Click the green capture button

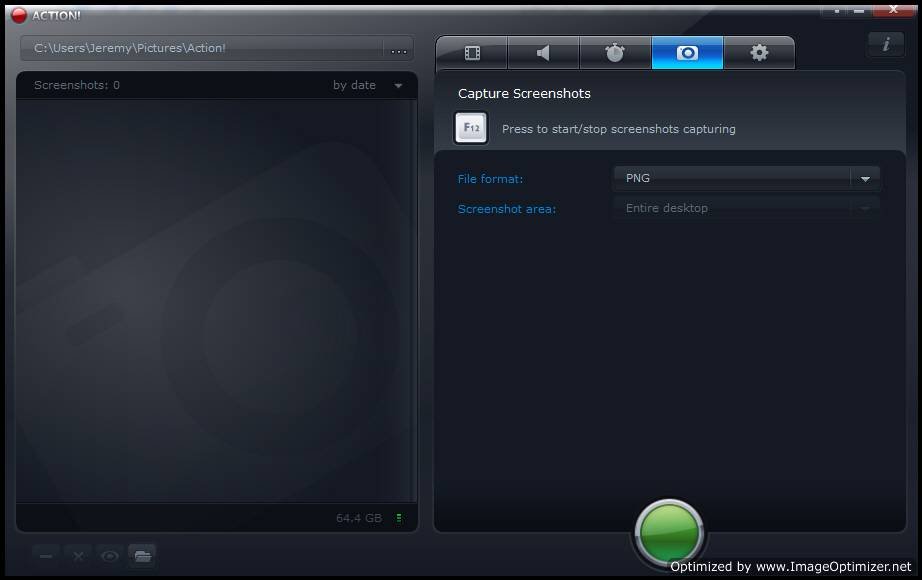click(669, 532)
